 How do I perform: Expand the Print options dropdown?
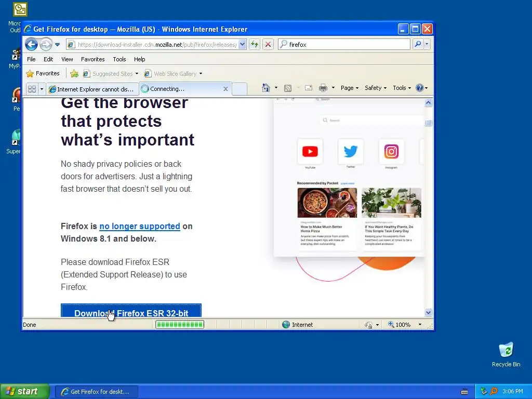[333, 88]
